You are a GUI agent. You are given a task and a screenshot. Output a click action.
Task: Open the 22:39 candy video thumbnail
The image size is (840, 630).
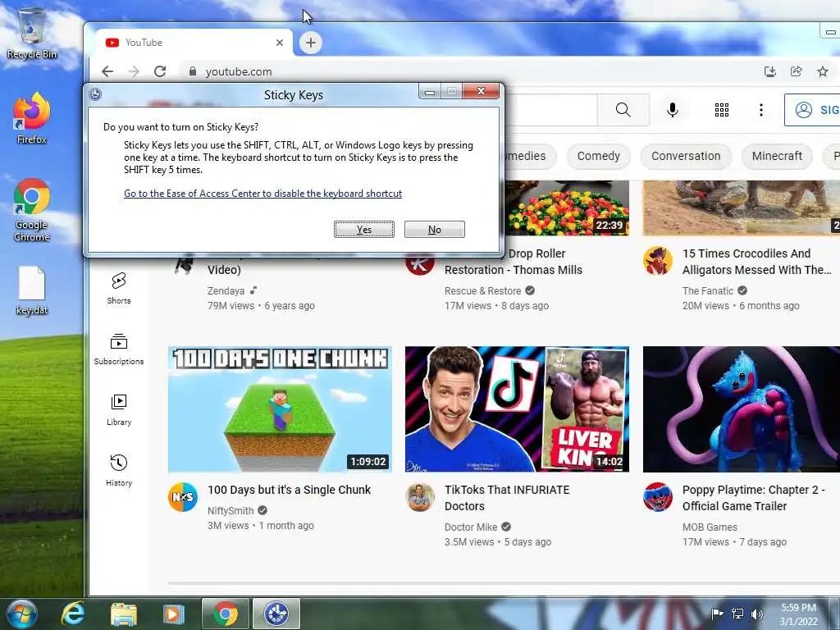(567, 208)
